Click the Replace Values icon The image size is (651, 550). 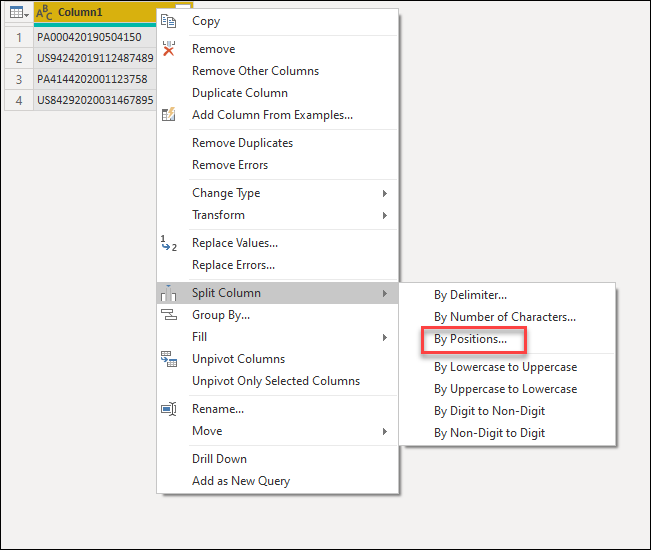pyautogui.click(x=169, y=243)
